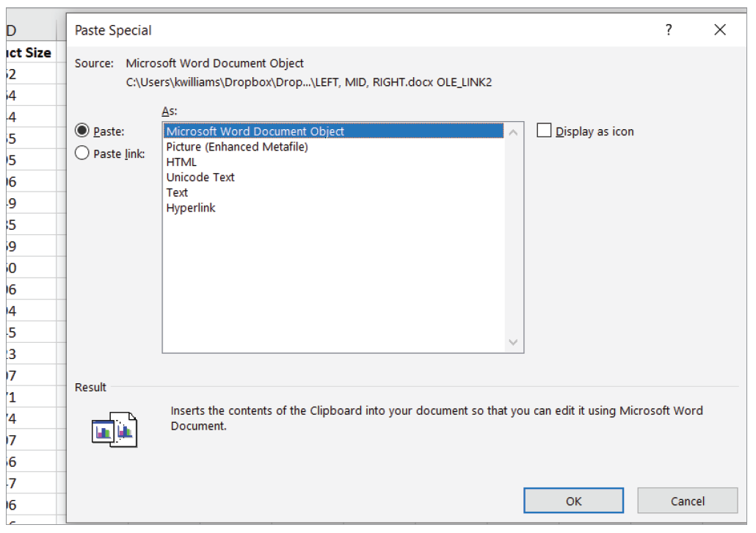Image resolution: width=756 pixels, height=533 pixels.
Task: Select the Paste radio button
Action: [82, 131]
